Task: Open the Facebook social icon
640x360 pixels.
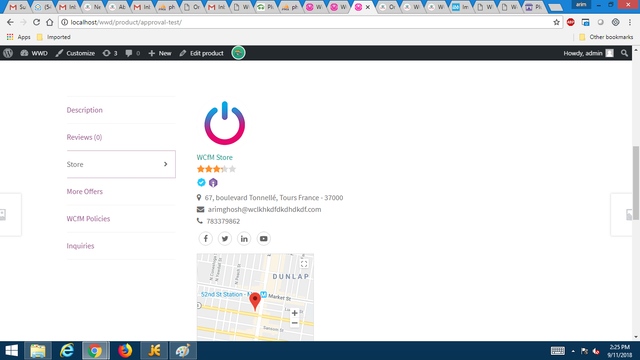Action: coord(206,239)
